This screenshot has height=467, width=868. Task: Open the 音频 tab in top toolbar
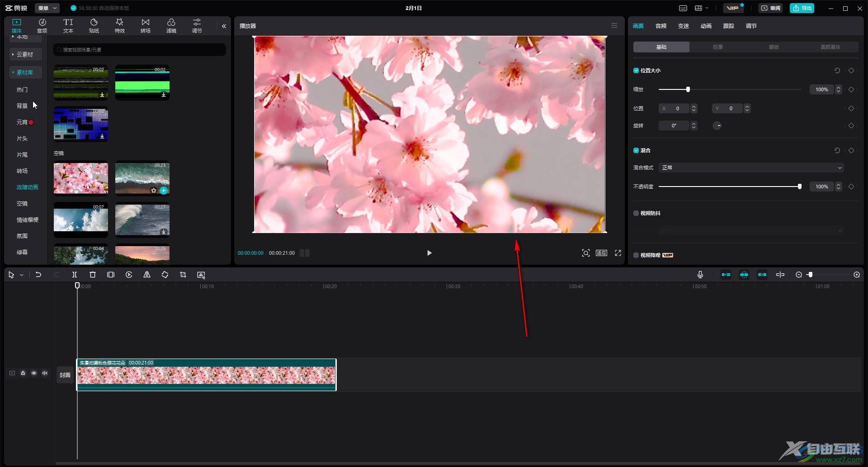(42, 26)
